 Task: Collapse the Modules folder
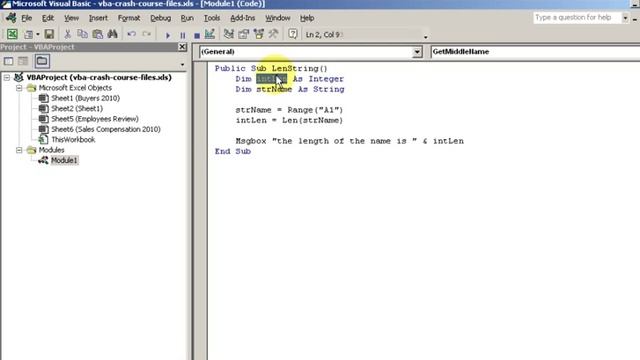(x=19, y=150)
